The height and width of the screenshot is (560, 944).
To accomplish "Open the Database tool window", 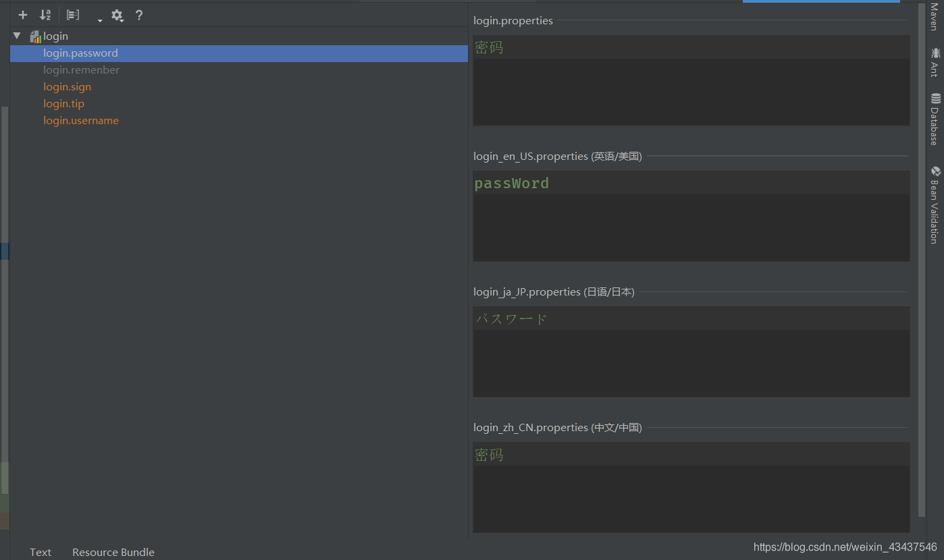I will click(935, 119).
